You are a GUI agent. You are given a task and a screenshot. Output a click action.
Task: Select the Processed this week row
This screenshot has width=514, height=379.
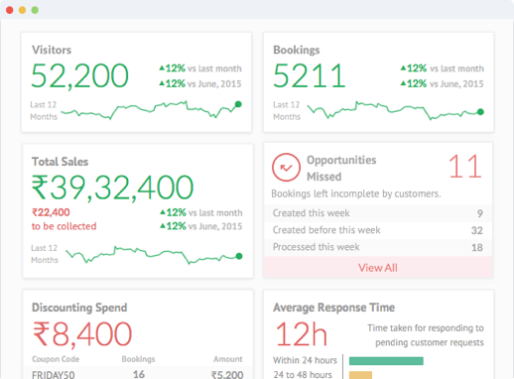(378, 247)
